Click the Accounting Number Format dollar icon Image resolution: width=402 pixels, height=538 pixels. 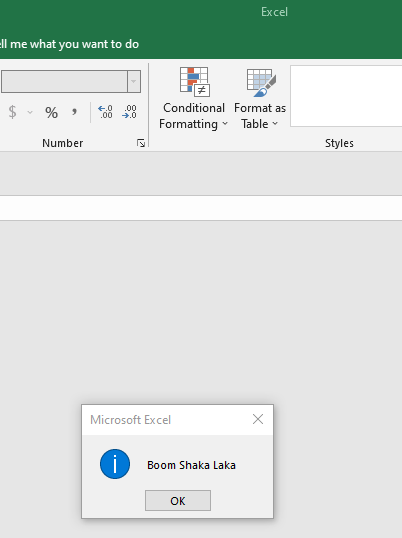(x=12, y=112)
